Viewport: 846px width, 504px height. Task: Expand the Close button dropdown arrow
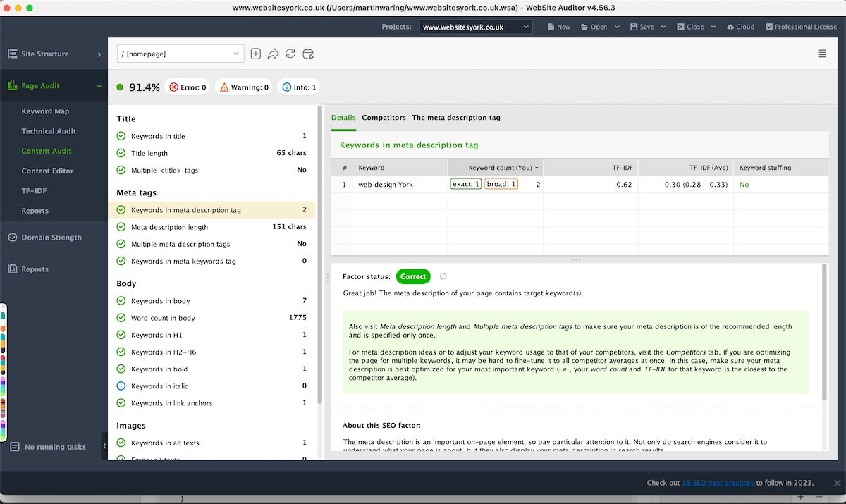[x=714, y=27]
